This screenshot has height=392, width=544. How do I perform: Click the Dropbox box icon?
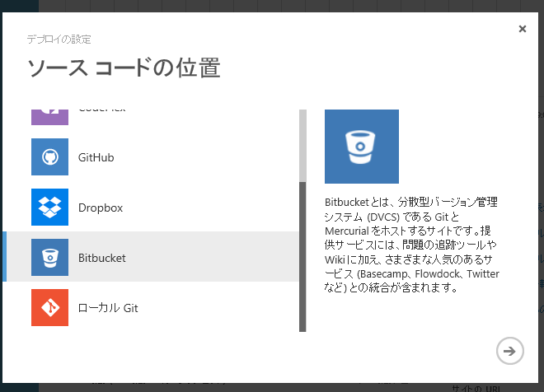tap(49, 208)
